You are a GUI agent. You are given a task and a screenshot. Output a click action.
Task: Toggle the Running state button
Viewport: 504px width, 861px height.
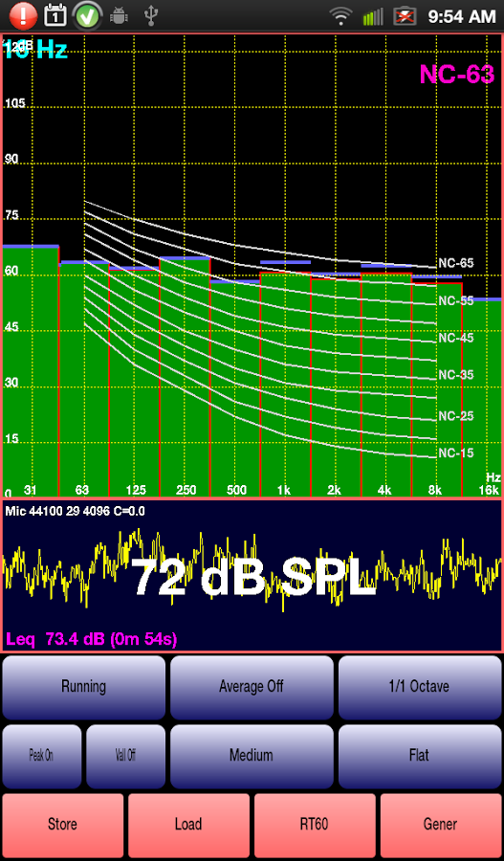83,687
